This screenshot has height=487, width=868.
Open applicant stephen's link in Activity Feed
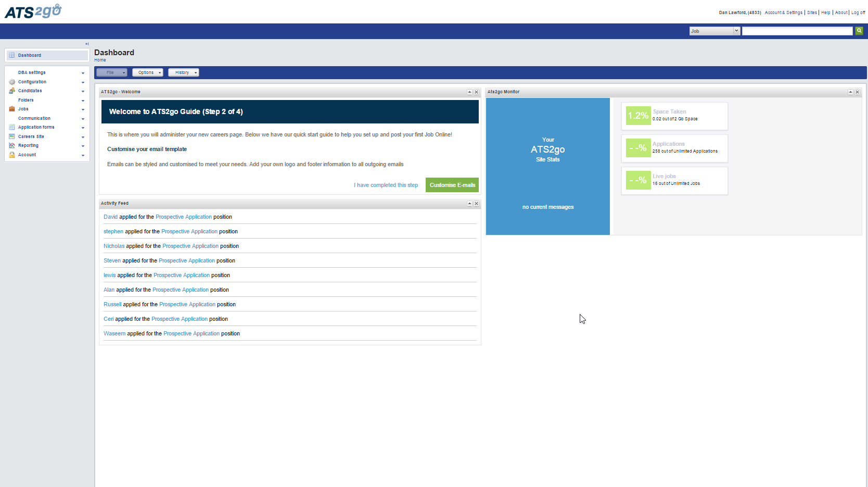[113, 231]
